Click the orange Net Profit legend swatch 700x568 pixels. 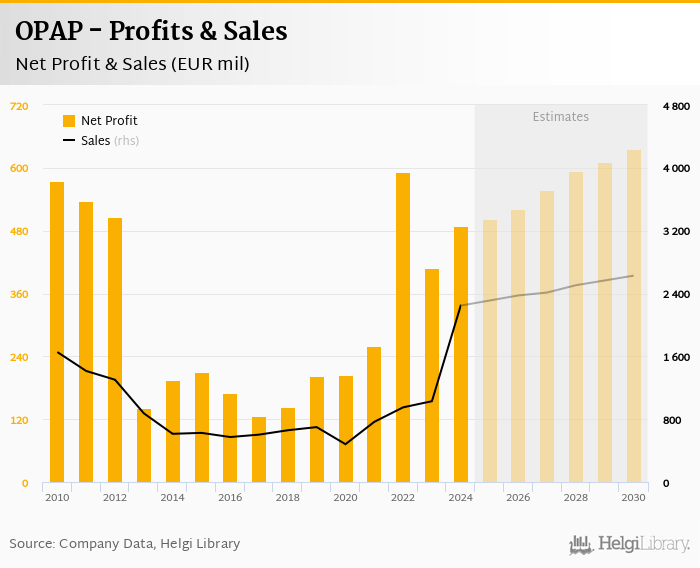coord(69,121)
